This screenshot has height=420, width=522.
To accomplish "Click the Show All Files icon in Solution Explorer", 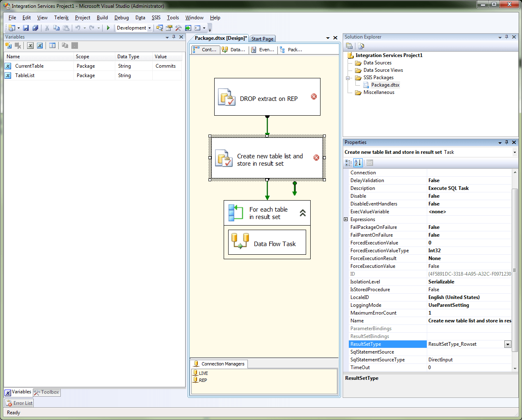I will [361, 46].
